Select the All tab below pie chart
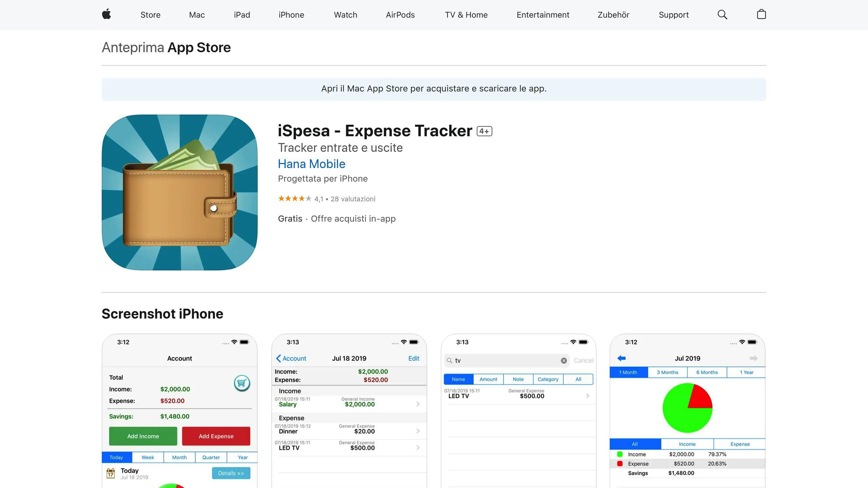Image resolution: width=868 pixels, height=488 pixels. tap(635, 444)
